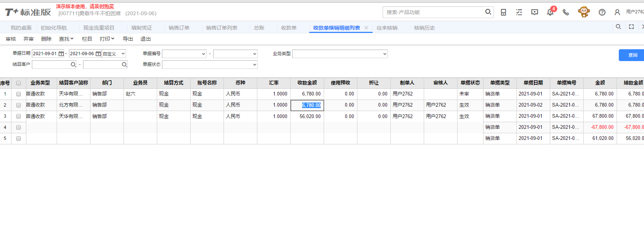
Task: Click the 删除 toolbar button
Action: coord(46,39)
